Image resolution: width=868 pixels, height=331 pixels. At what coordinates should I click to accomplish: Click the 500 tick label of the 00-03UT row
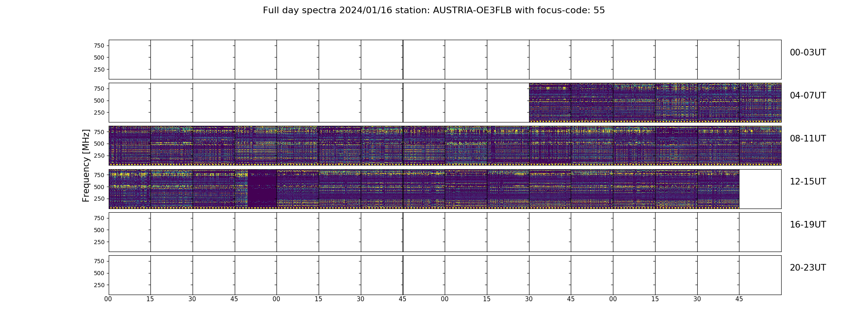click(99, 58)
